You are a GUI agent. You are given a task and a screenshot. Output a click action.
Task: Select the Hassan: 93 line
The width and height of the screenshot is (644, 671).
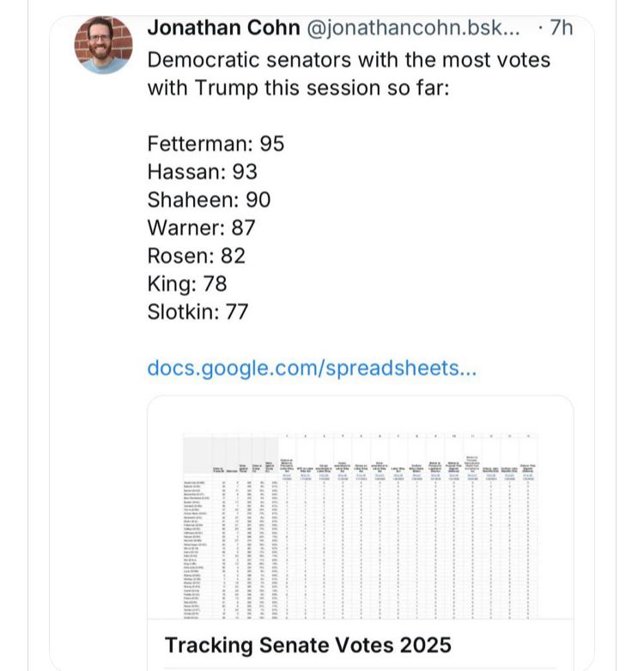pyautogui.click(x=202, y=172)
